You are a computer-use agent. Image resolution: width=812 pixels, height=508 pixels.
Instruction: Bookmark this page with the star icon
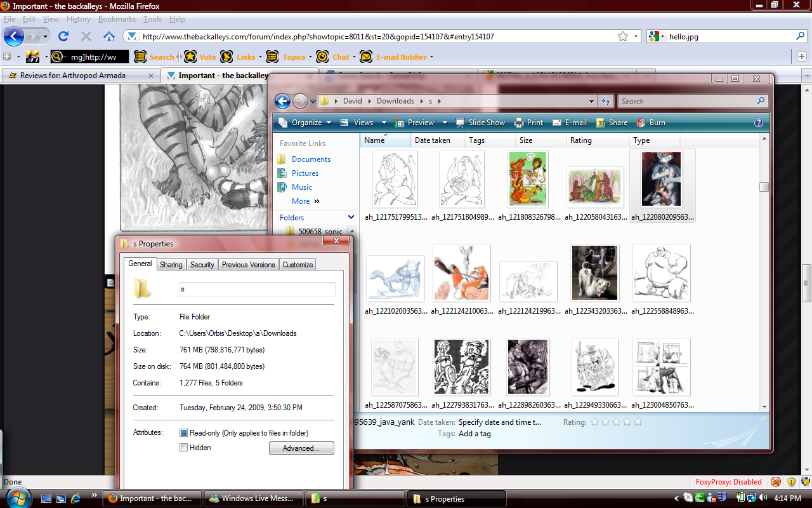click(x=623, y=36)
